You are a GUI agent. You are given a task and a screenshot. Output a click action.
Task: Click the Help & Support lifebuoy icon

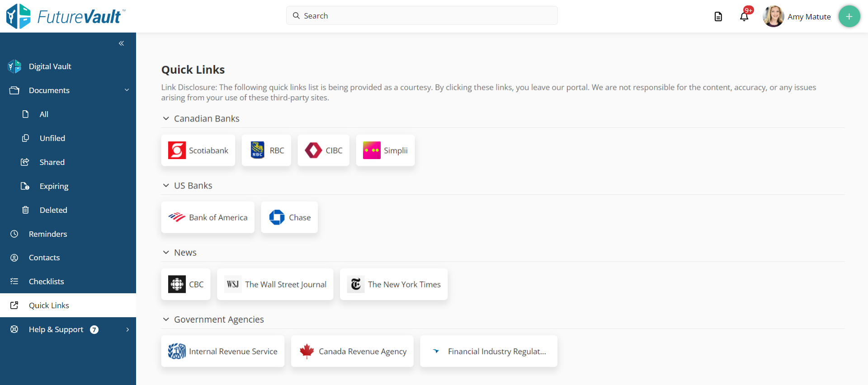14,329
